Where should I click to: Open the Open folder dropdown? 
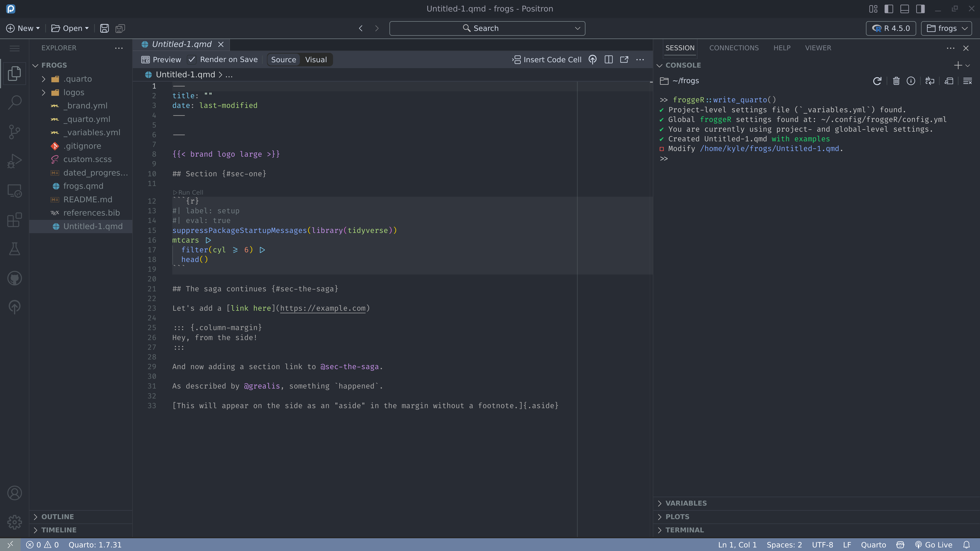coord(70,29)
